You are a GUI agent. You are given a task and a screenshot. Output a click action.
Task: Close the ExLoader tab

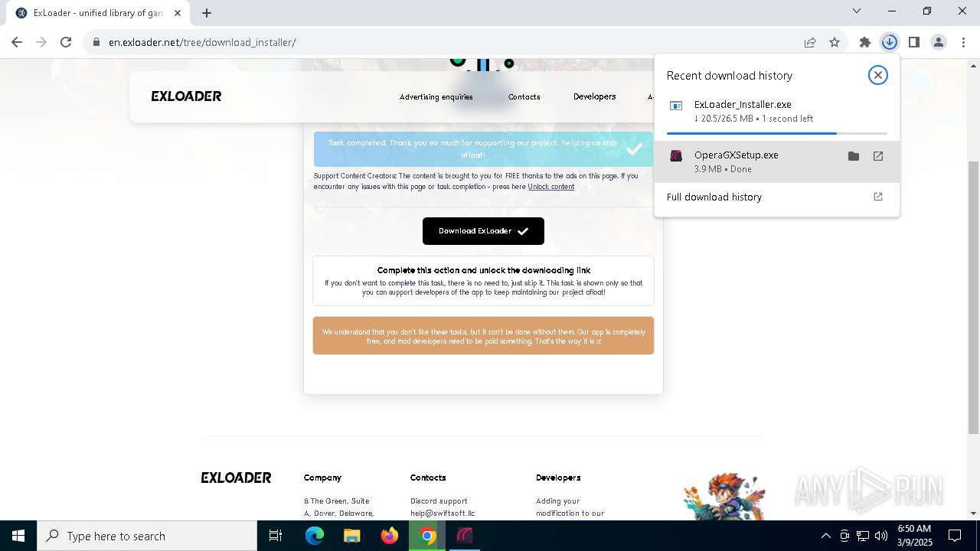click(x=177, y=13)
